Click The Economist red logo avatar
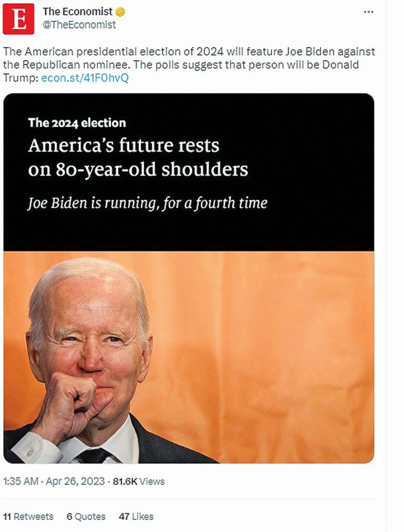Screen dimensions: 404x532 click(x=18, y=19)
